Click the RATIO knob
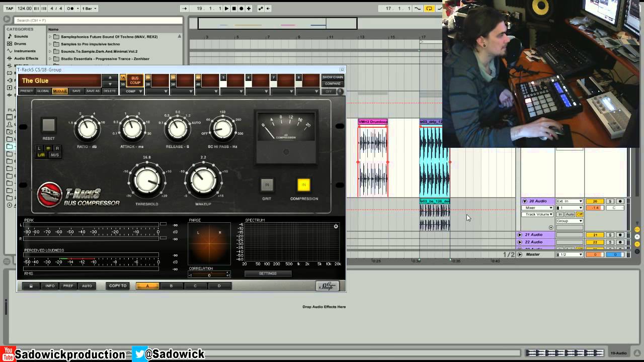644x362 pixels. pos(87,129)
